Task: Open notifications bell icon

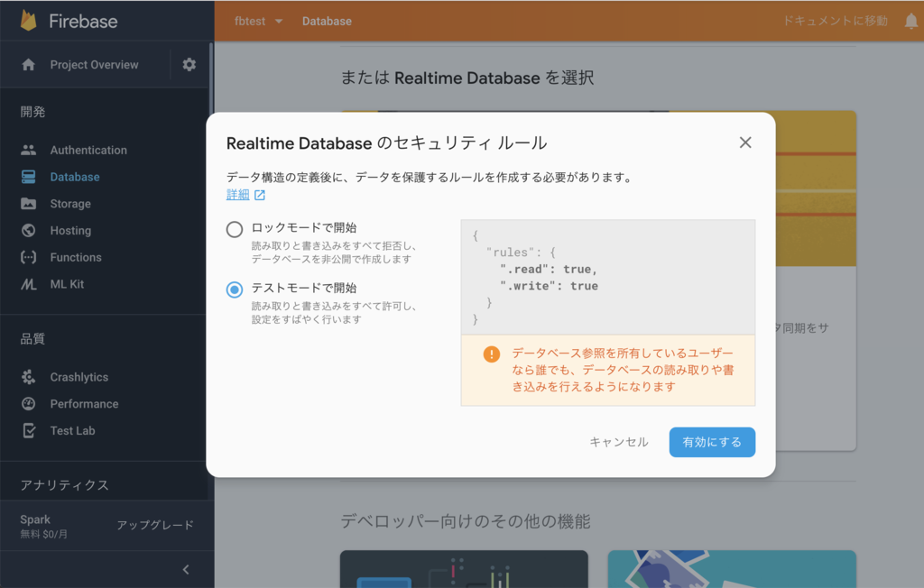Action: coord(911,22)
